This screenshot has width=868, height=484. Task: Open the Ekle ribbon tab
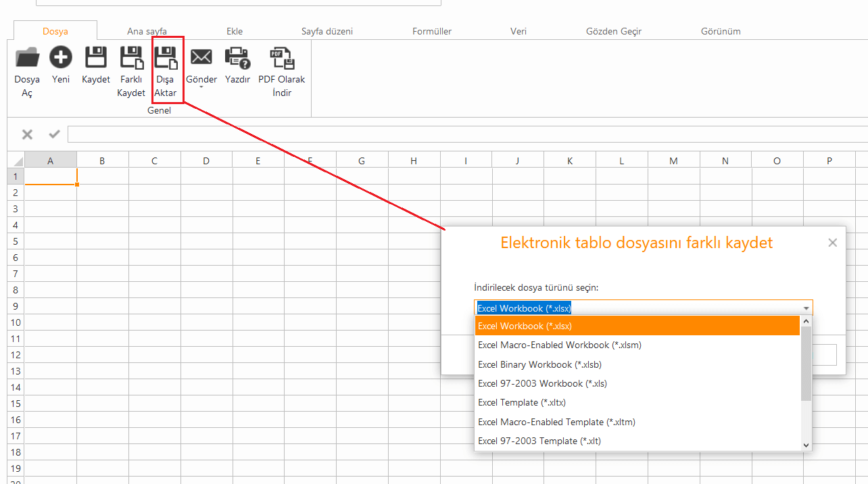click(x=235, y=31)
